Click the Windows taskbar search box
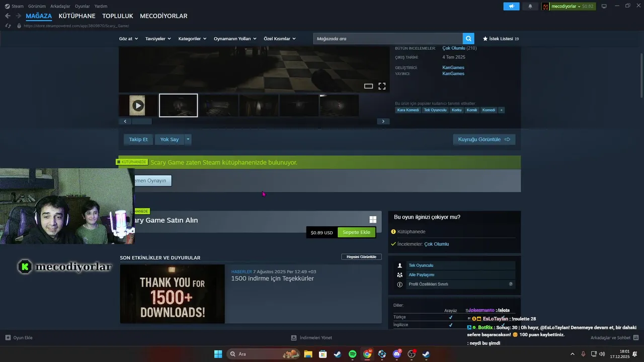 pyautogui.click(x=263, y=354)
